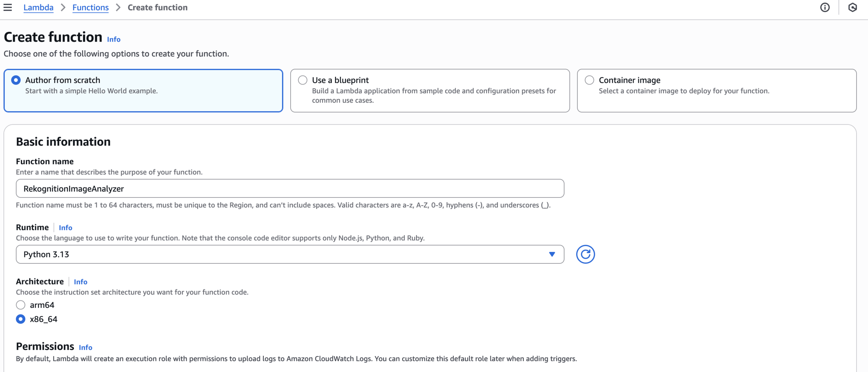The image size is (868, 372).
Task: Open Info link next to Create function
Action: 114,39
